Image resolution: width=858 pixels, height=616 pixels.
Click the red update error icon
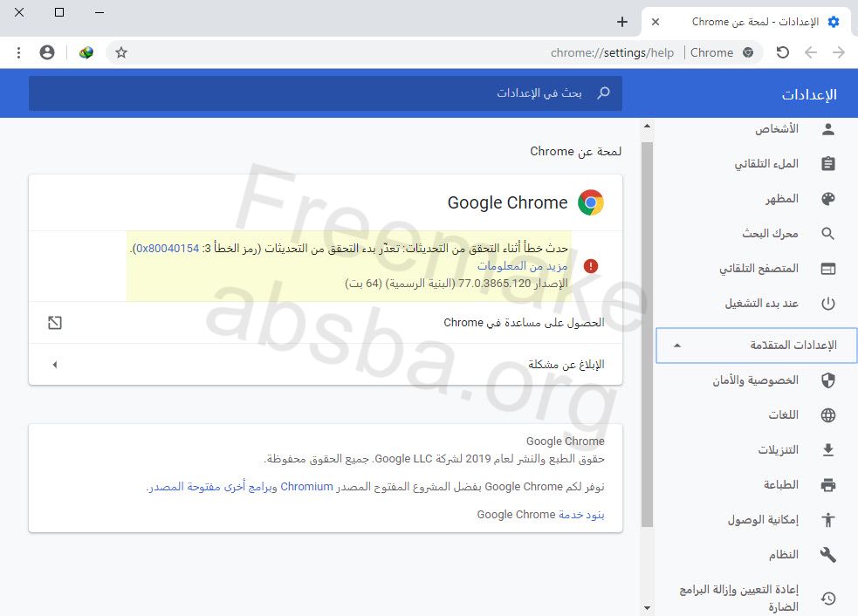point(590,266)
